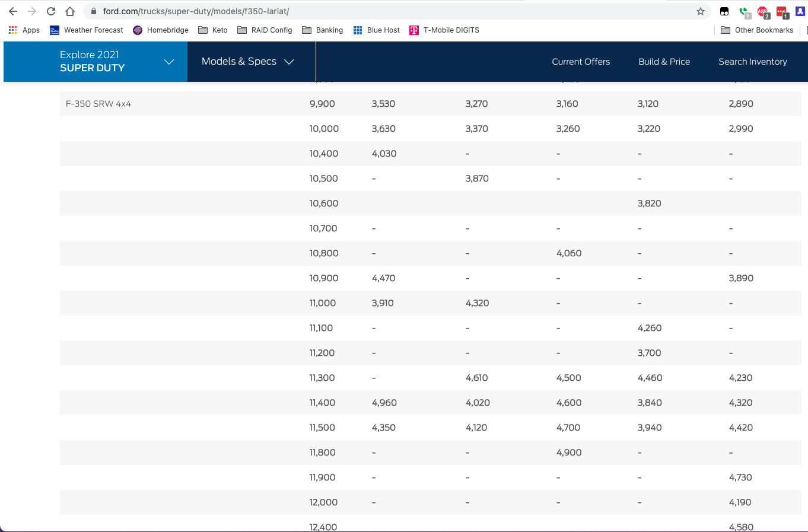This screenshot has width=808, height=532.
Task: Click the 4,060 value in the 10,800 row
Action: click(x=569, y=253)
